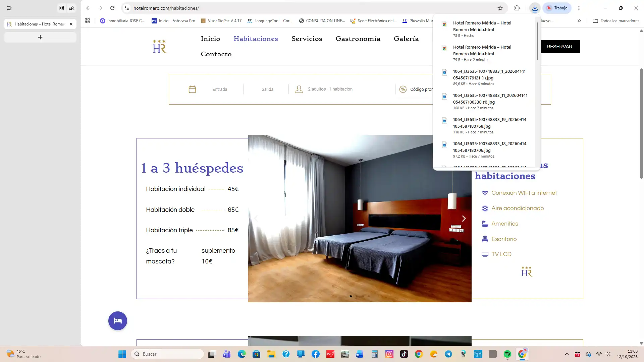The height and width of the screenshot is (362, 644).
Task: Collapse the vertical tabs sidebar
Action: tap(9, 8)
